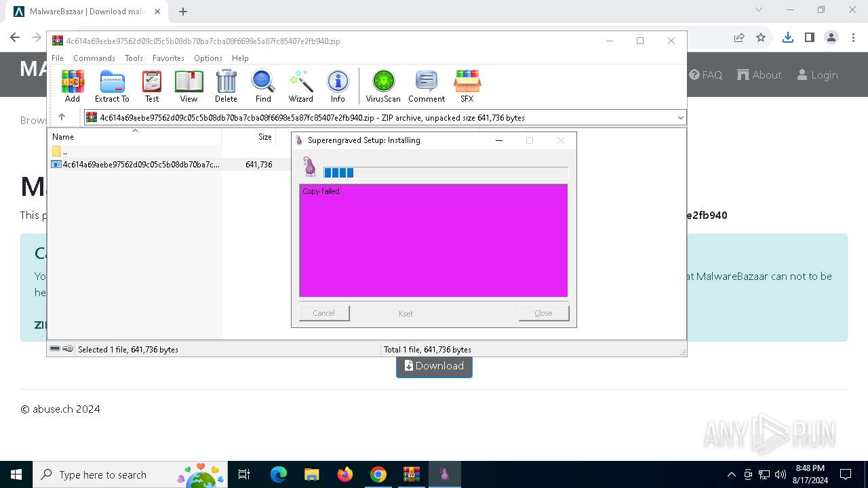Image resolution: width=868 pixels, height=488 pixels.
Task: Open the Favorites menu
Action: coord(168,58)
